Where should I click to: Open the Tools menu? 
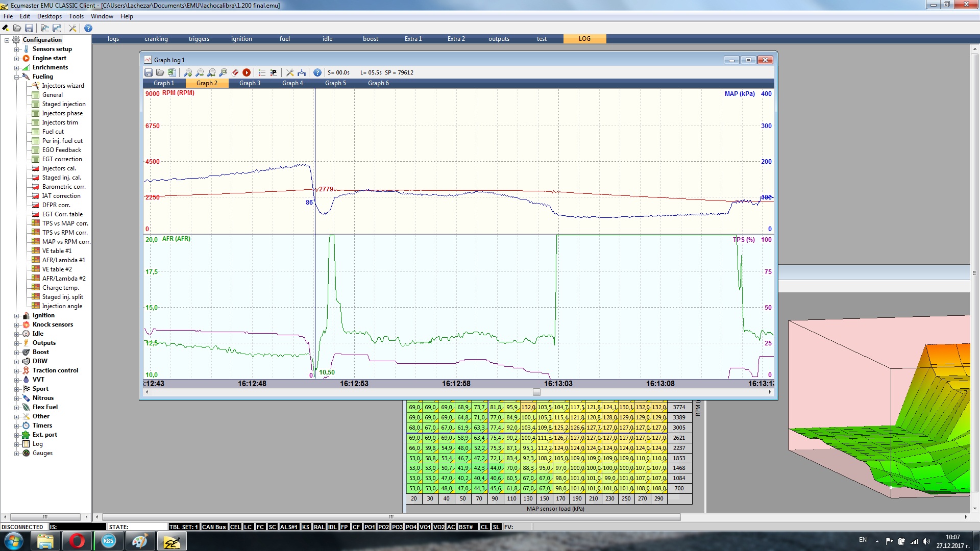pyautogui.click(x=76, y=16)
